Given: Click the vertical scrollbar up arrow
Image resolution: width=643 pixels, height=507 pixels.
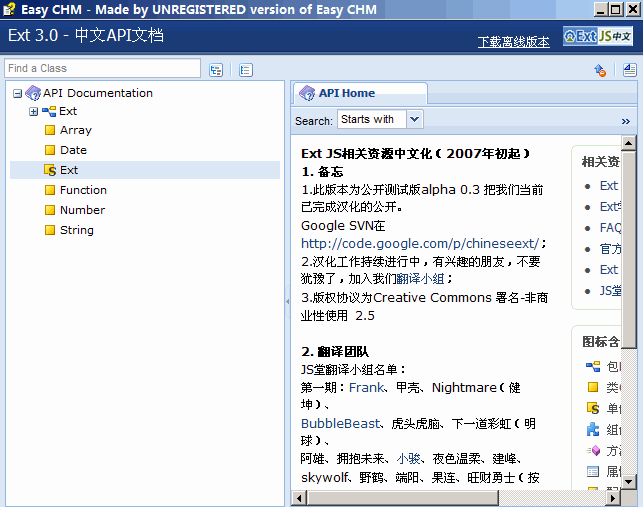Looking at the screenshot, I should [x=628, y=143].
